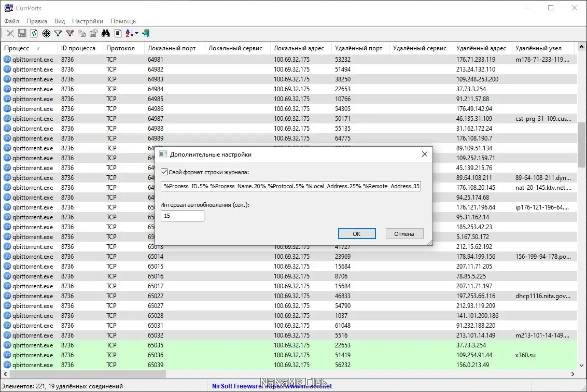Click the Удалённый адрес column header

[483, 48]
